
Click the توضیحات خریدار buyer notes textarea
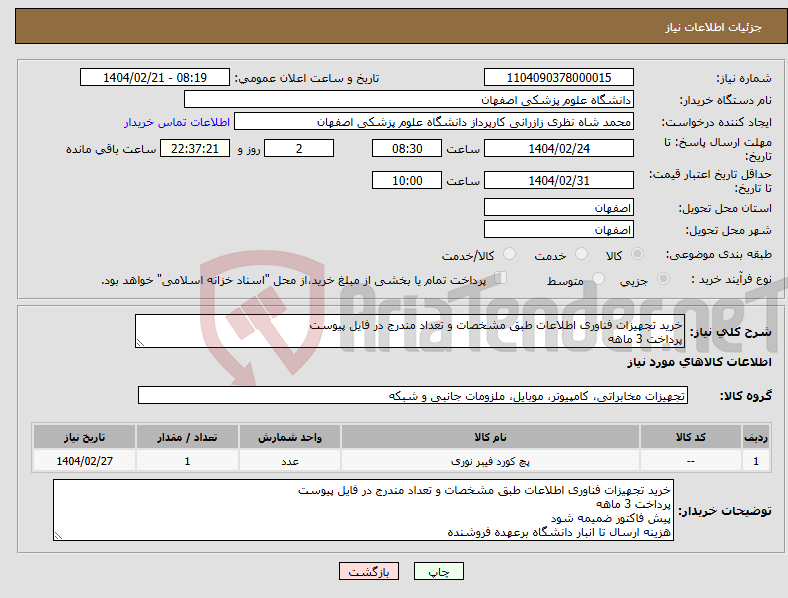[363, 510]
